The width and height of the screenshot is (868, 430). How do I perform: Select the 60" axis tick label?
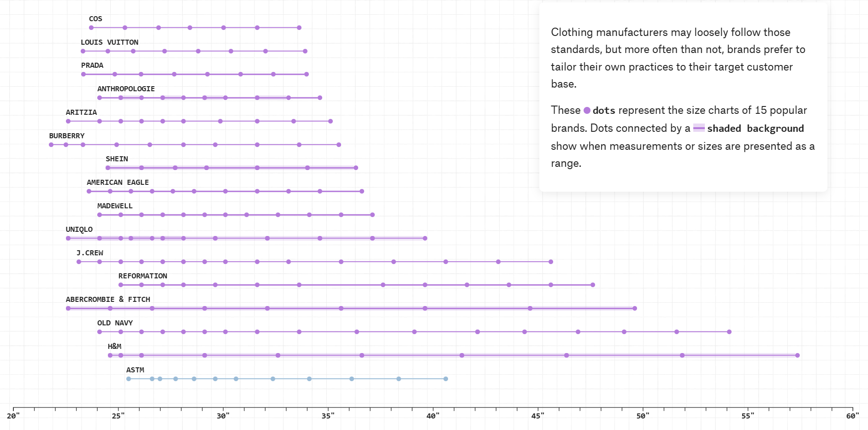(x=852, y=416)
